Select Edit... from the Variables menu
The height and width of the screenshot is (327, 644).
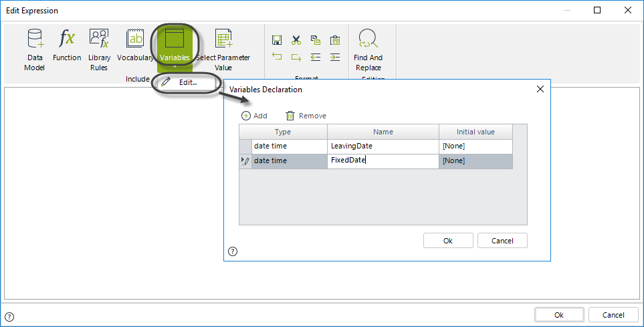tap(187, 82)
